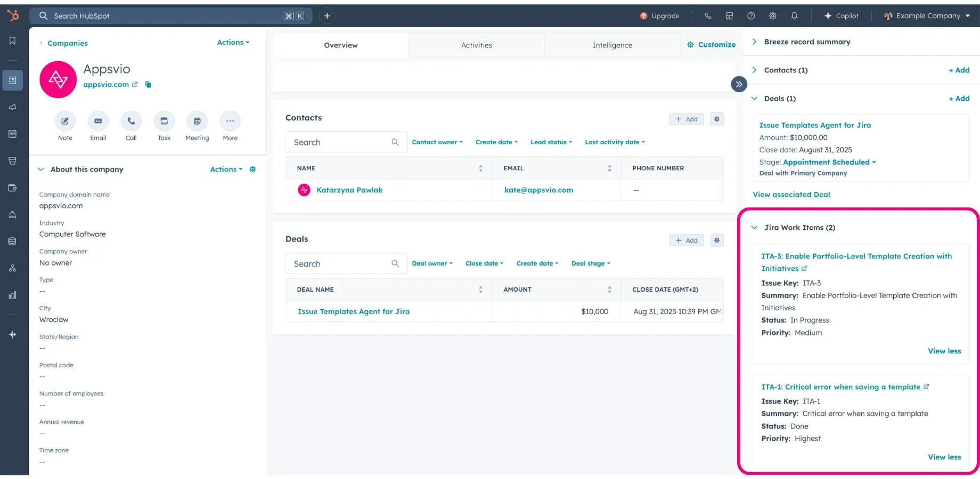Screen dimensions: 980x479
Task: Open the appsvio.com website link
Action: pos(110,85)
